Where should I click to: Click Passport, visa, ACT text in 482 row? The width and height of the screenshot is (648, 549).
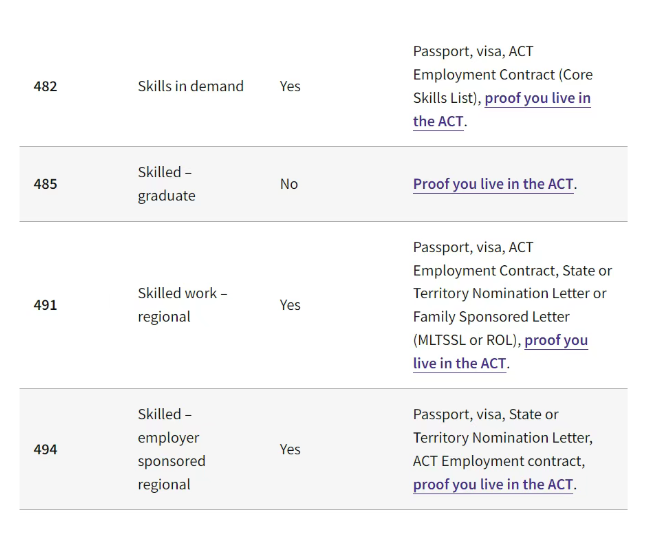point(473,51)
